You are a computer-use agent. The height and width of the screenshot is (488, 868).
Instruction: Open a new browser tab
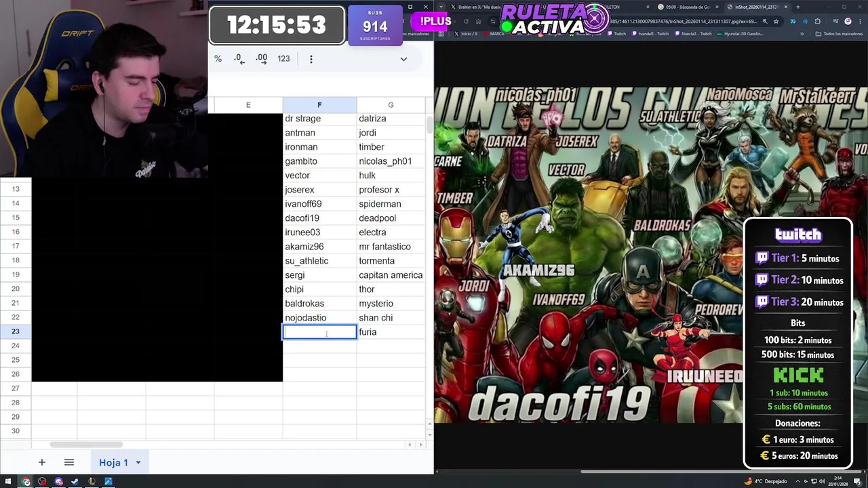coord(797,7)
